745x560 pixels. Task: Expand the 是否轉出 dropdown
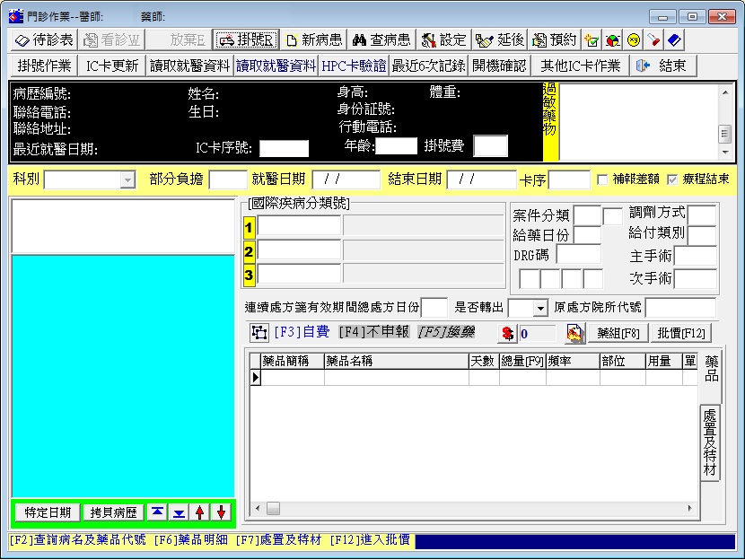[539, 309]
